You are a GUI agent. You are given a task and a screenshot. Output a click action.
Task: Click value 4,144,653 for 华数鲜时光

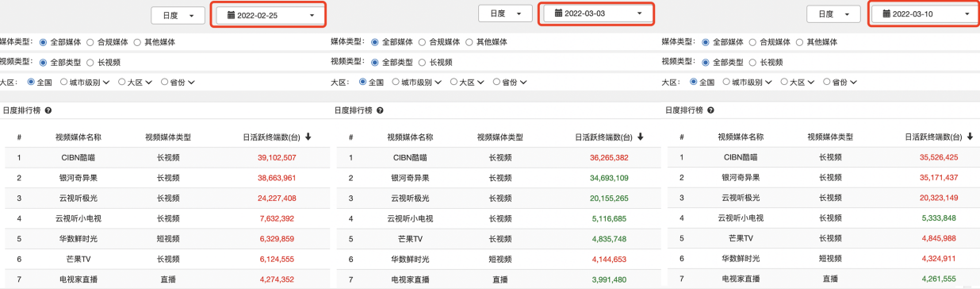(609, 259)
